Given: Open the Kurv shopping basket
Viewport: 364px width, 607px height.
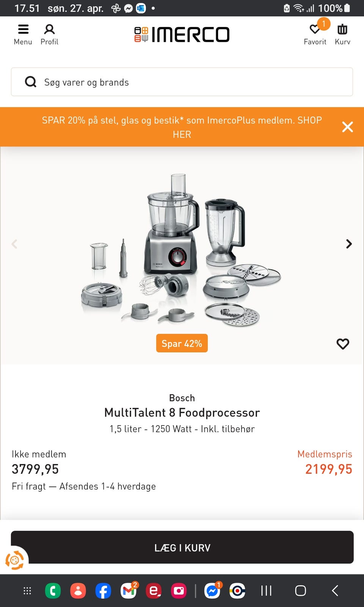Looking at the screenshot, I should (x=342, y=34).
